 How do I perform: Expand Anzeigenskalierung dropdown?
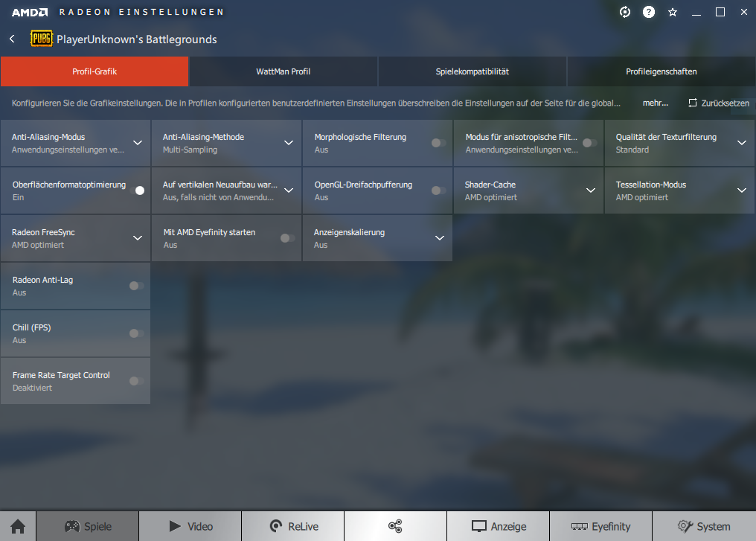(x=439, y=238)
